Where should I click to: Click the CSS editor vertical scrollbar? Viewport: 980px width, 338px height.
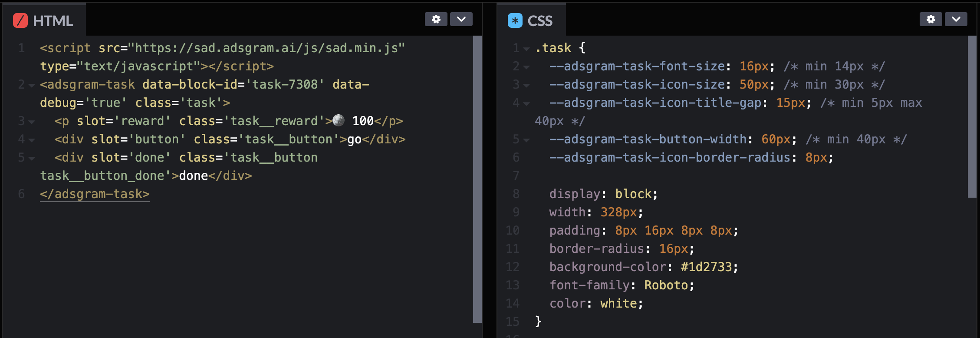972,116
